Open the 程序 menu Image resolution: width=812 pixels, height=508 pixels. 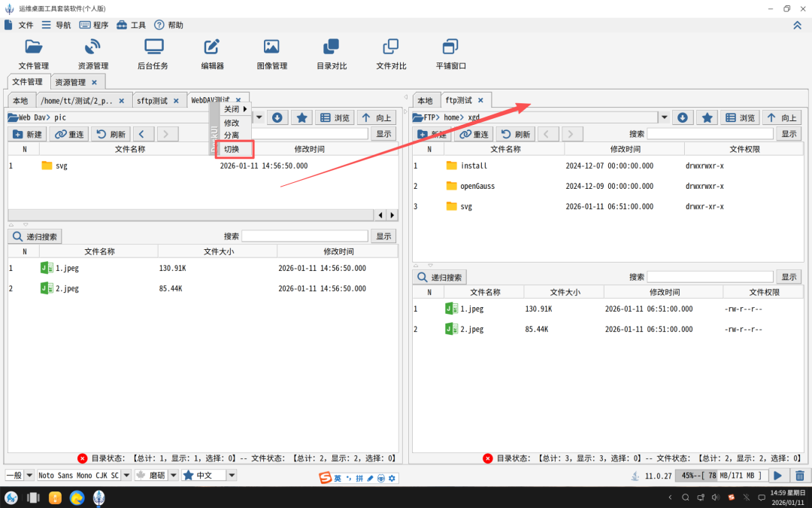point(94,25)
